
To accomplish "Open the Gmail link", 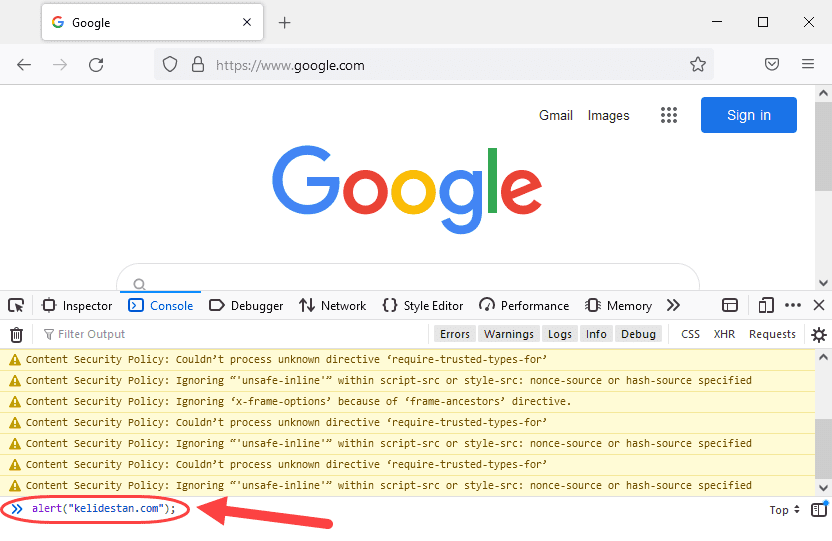I will pyautogui.click(x=556, y=116).
